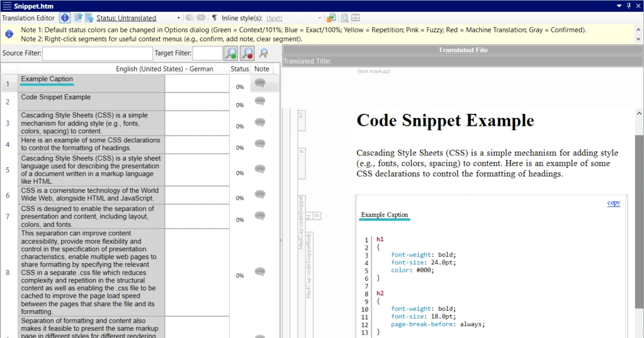Screen dimensions: 644x338
Task: Open the Status: Untranslated dropdown
Action: point(179,18)
